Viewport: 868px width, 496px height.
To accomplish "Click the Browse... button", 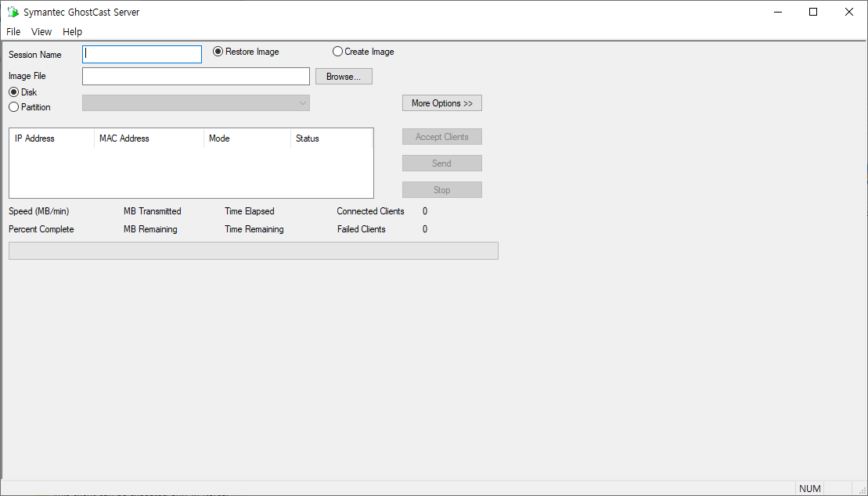I will pos(344,77).
